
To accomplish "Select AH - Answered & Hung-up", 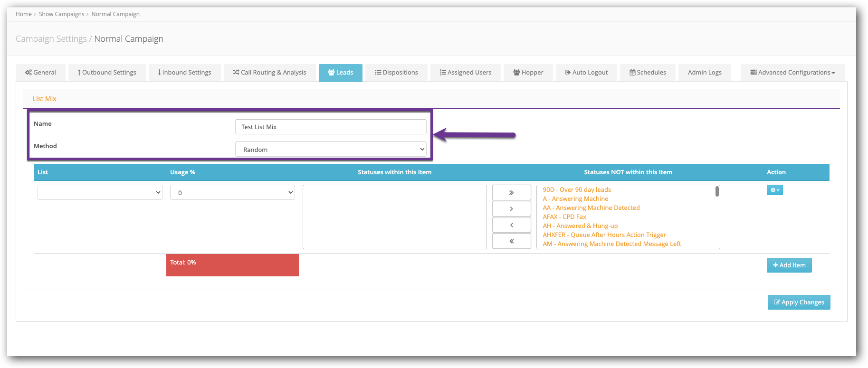I will tap(580, 226).
